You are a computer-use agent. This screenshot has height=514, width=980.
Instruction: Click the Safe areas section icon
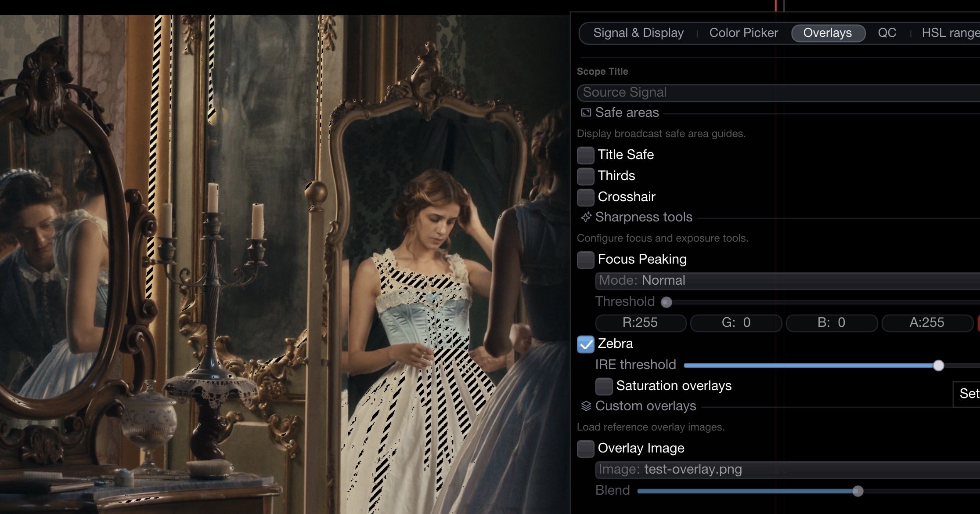click(x=586, y=113)
